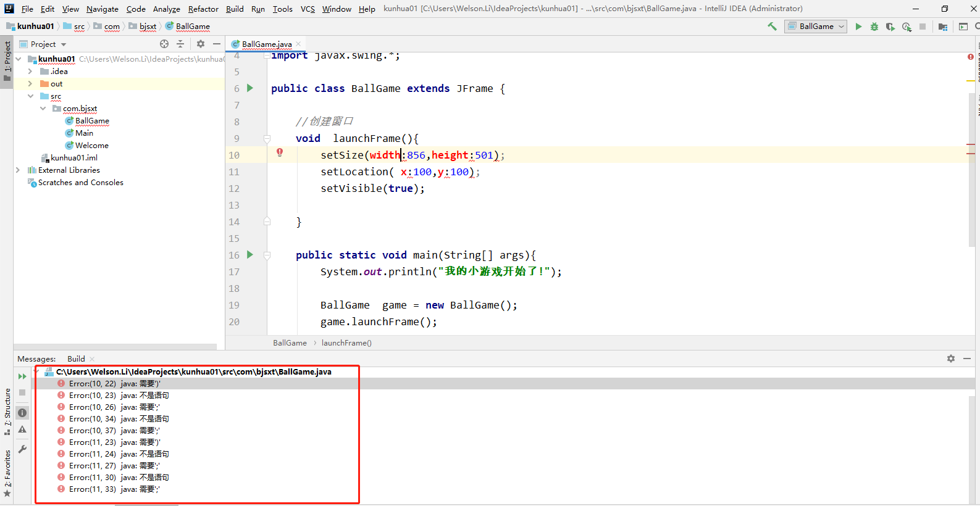Screen dimensions: 980x506
Task: Place cursor on setVisible(true) line
Action: 372,189
